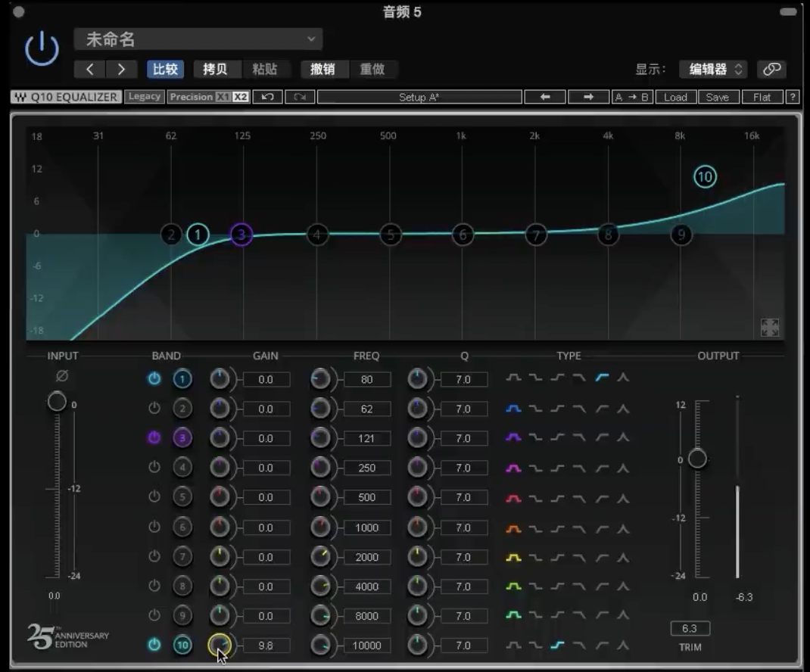
Task: Select high-pass filter type for band 1
Action: [x=602, y=378]
